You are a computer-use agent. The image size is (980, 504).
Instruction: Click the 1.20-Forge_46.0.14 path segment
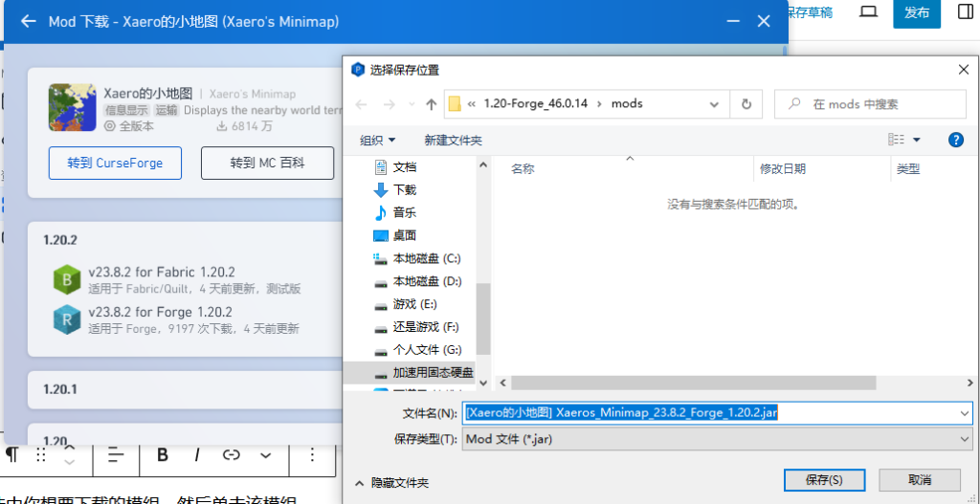(x=536, y=103)
